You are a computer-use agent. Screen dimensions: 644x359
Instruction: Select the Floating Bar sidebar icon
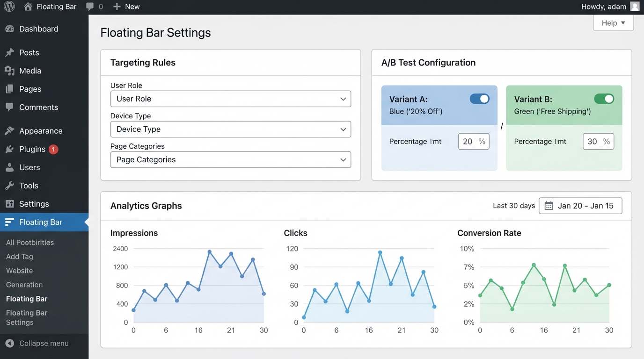point(10,222)
